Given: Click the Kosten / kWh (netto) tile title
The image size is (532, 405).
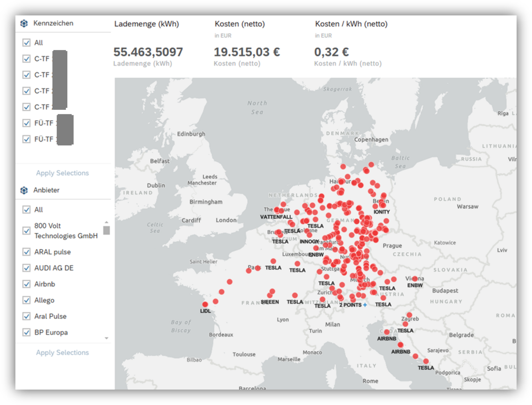Looking at the screenshot, I should (351, 24).
